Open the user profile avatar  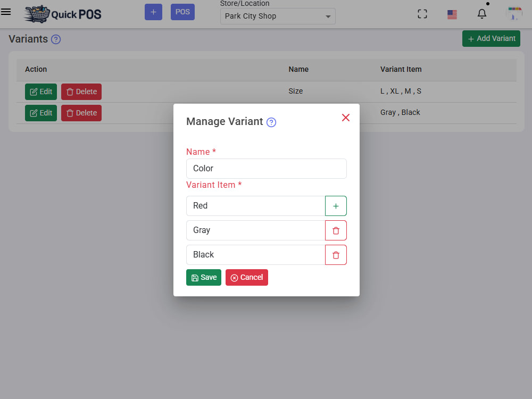tap(514, 14)
